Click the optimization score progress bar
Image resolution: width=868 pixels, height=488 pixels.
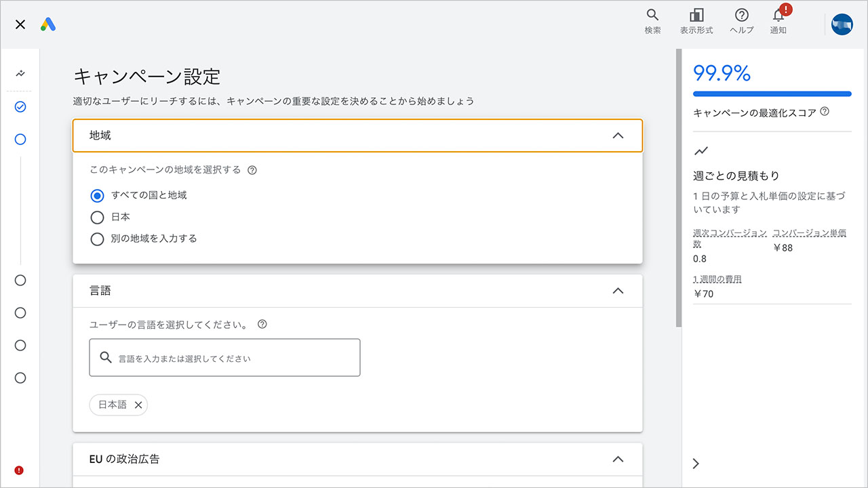pos(772,94)
